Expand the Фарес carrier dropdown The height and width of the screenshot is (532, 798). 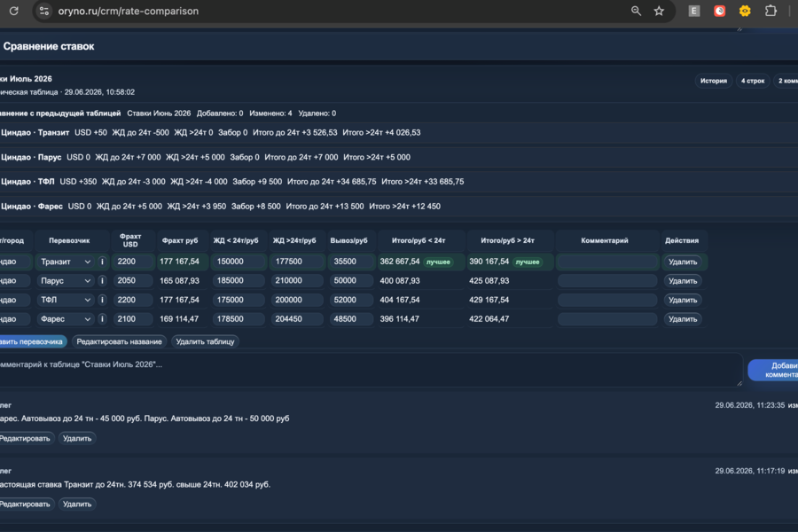[x=65, y=318]
